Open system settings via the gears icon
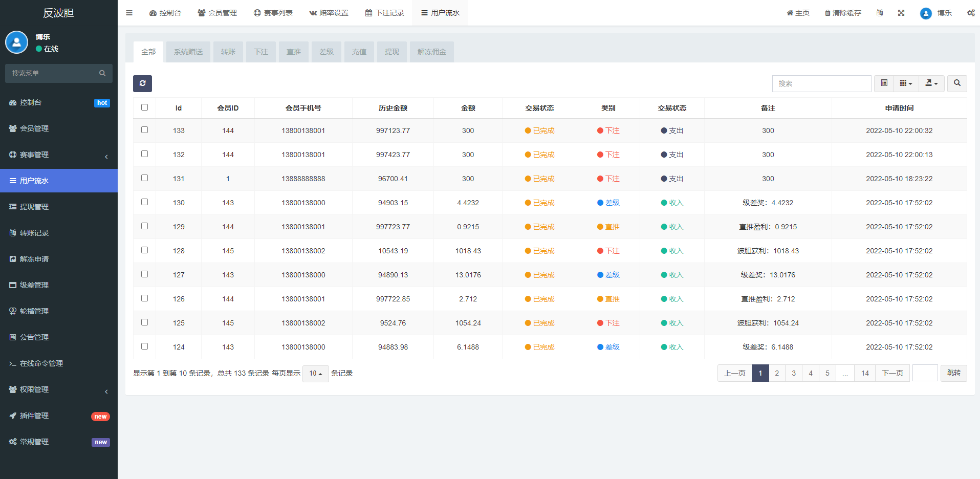980x479 pixels. click(971, 13)
